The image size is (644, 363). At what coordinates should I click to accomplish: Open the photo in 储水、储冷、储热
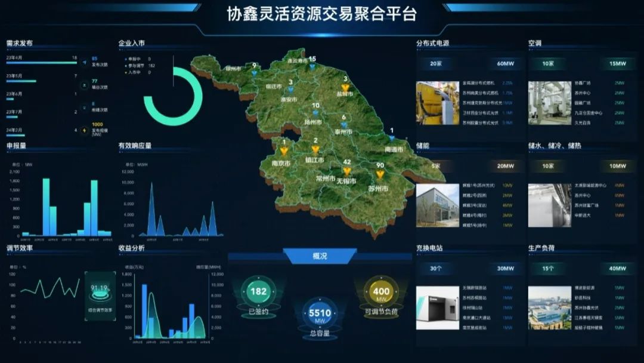(x=550, y=205)
